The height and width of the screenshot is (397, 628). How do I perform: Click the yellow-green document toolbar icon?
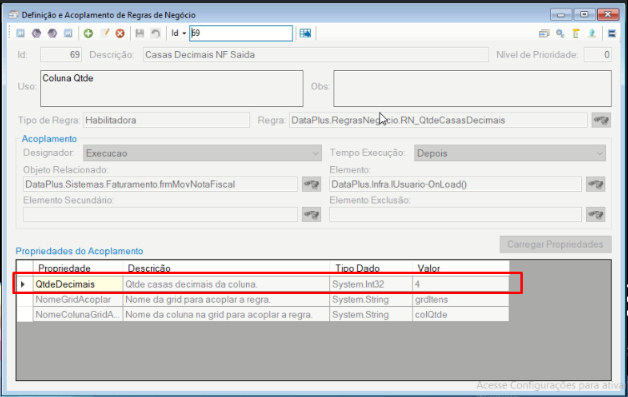(x=576, y=33)
